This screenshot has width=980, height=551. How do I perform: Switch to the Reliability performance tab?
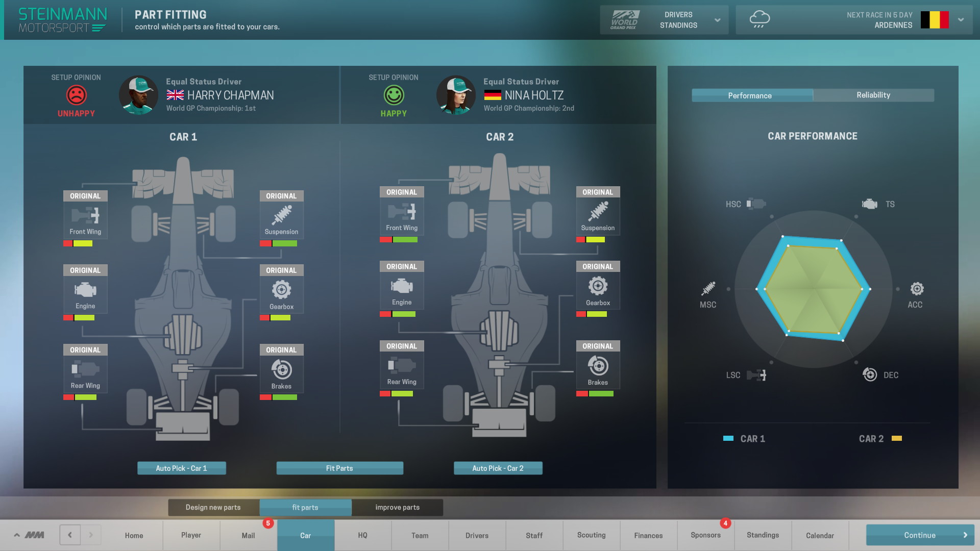(x=873, y=95)
